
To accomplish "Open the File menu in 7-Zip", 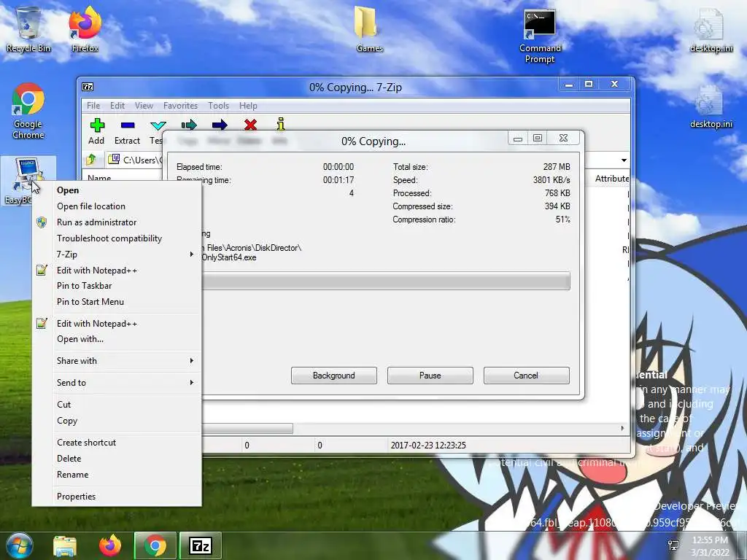I will click(x=93, y=106).
